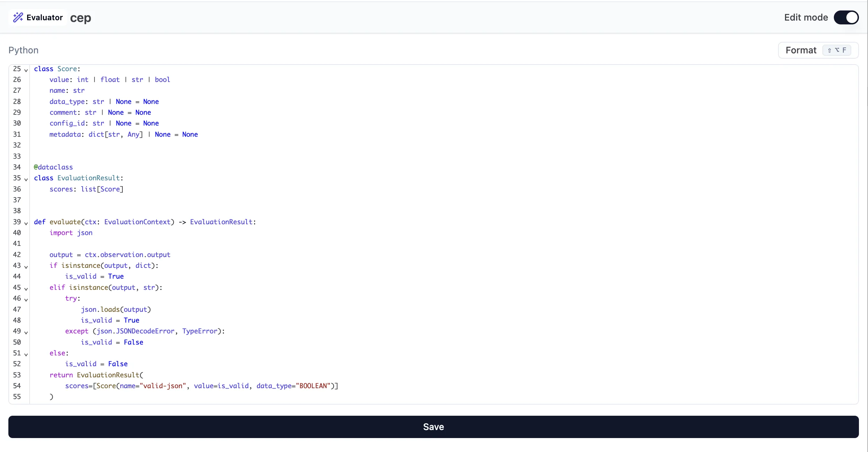Click 'EvaluationContext' parameter type on line 39
The width and height of the screenshot is (868, 452).
137,222
